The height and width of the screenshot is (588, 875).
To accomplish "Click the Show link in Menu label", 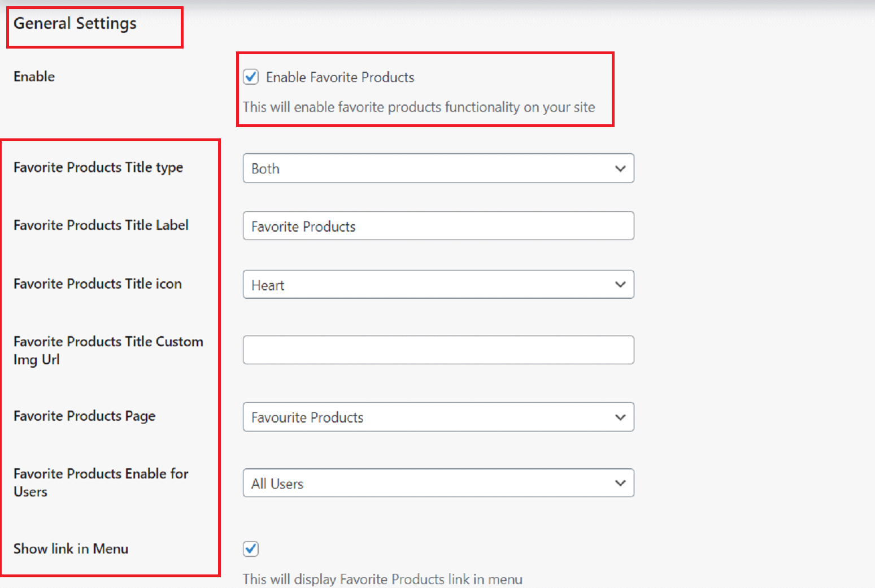I will click(71, 549).
